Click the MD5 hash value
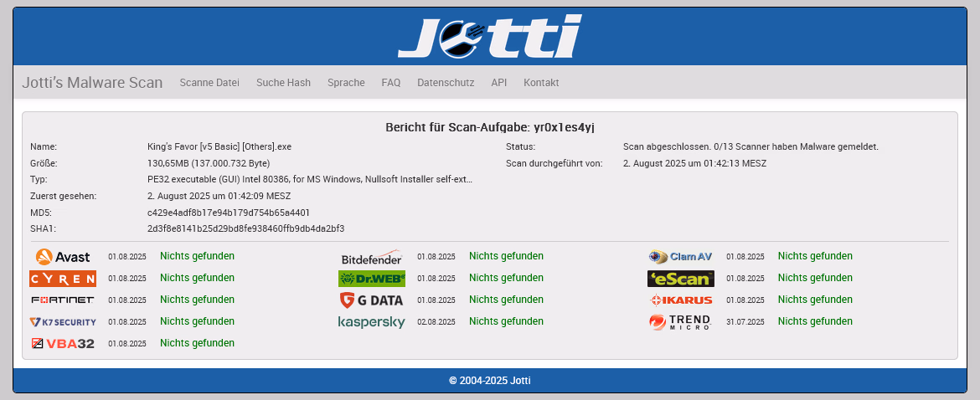 click(x=228, y=213)
